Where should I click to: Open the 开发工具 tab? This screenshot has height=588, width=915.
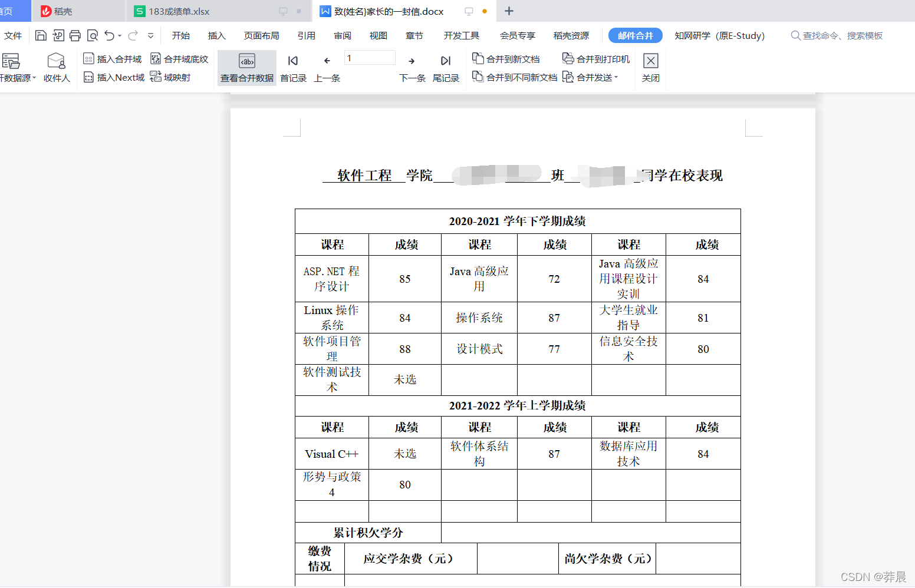click(x=462, y=36)
